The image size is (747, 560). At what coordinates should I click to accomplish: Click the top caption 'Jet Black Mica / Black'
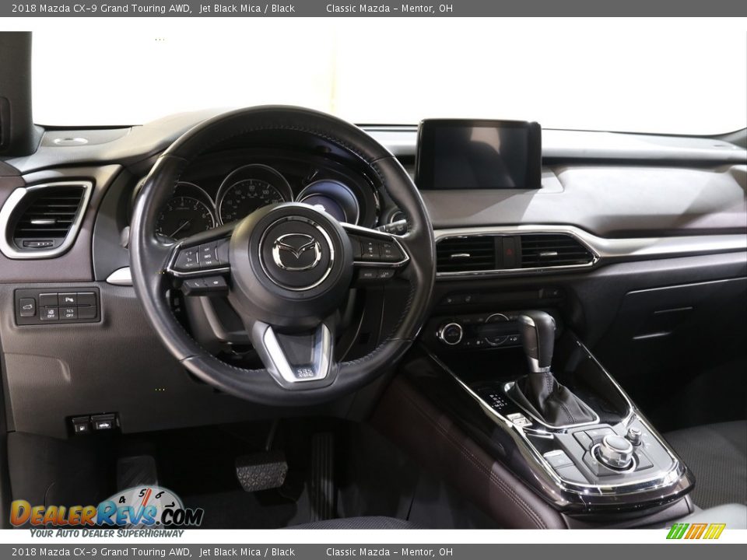tap(247, 8)
